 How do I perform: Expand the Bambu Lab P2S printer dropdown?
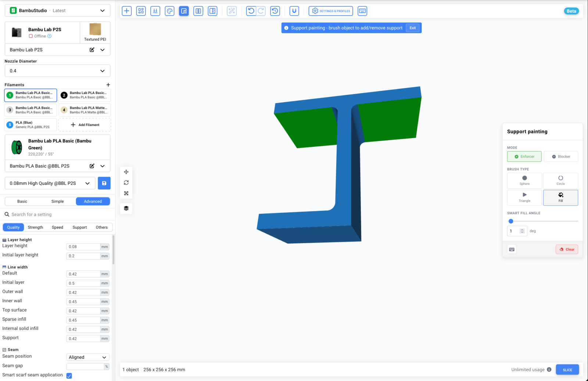pyautogui.click(x=103, y=50)
